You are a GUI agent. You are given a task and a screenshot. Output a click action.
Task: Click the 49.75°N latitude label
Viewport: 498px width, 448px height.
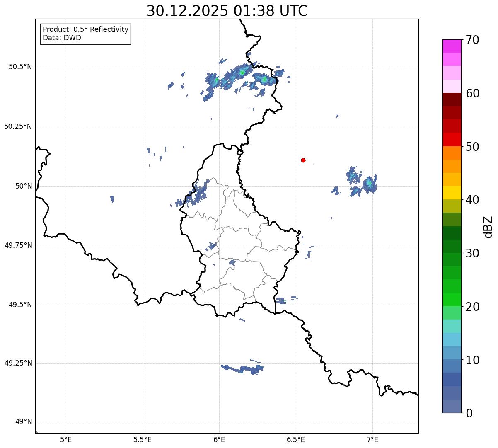coord(18,245)
